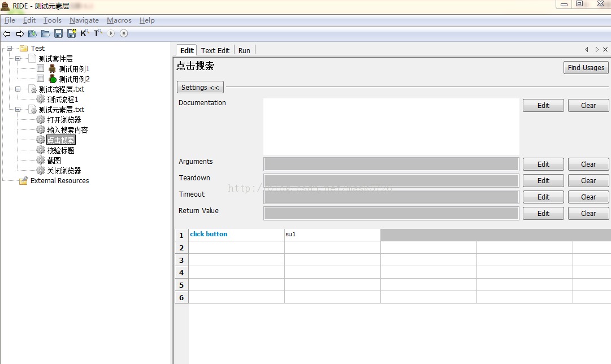Click the Open Directory folder icon
The height and width of the screenshot is (364, 611).
pos(46,33)
